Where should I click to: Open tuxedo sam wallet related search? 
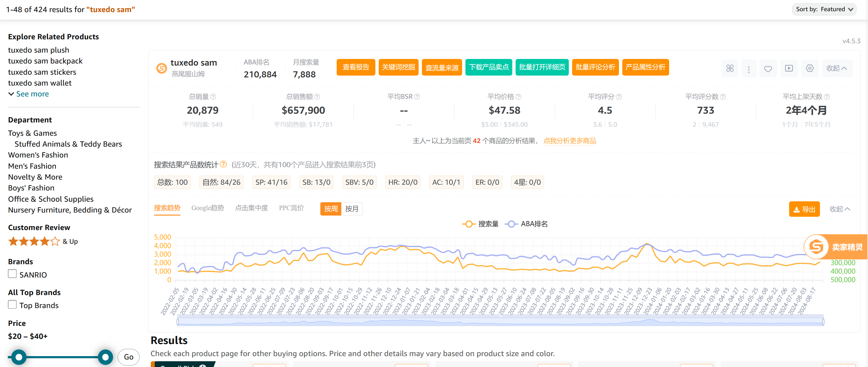(x=40, y=83)
